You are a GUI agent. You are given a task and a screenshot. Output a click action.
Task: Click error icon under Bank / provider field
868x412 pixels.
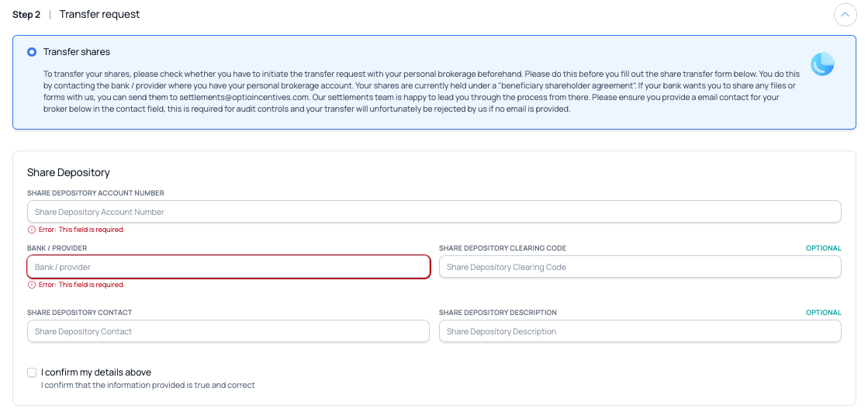[32, 285]
